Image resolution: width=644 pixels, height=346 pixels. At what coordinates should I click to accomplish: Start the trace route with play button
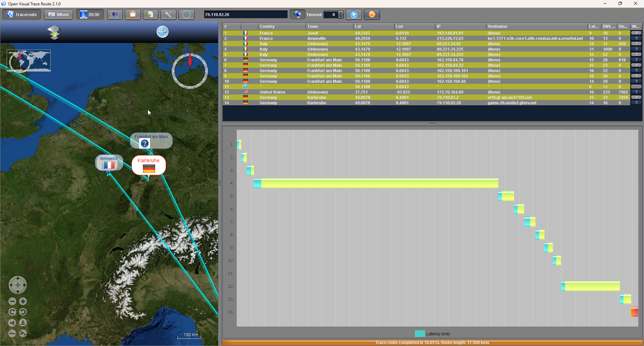click(354, 14)
